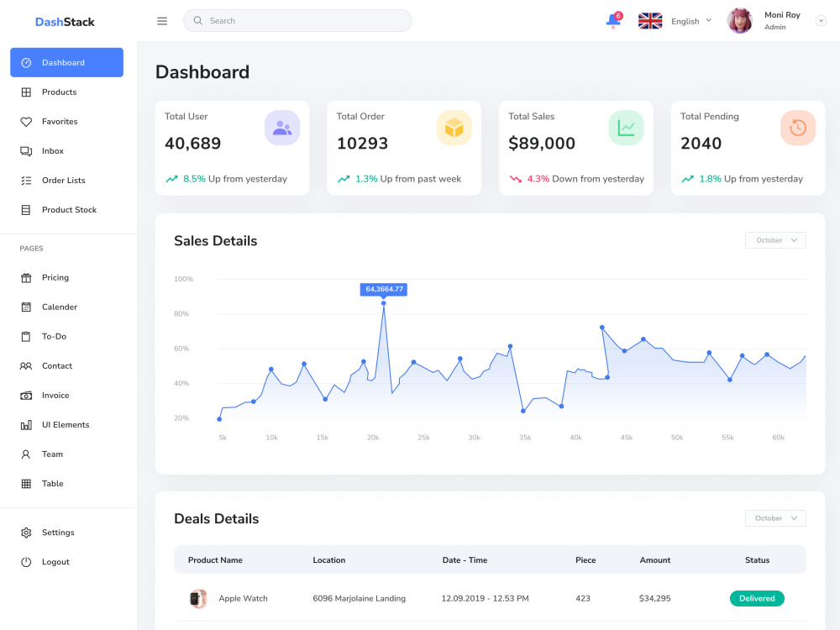Screen dimensions: 840x630
Task: Click the Pricing gift icon
Action: (26, 277)
